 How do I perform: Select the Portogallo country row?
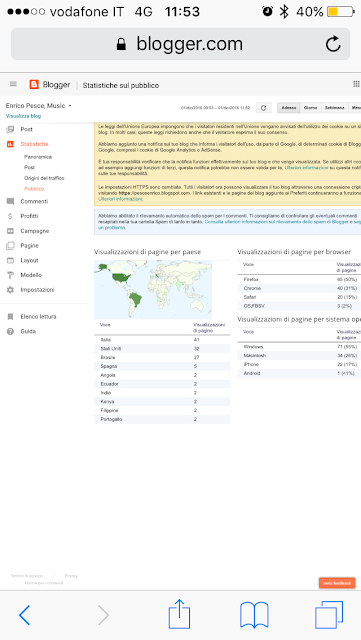point(162,419)
